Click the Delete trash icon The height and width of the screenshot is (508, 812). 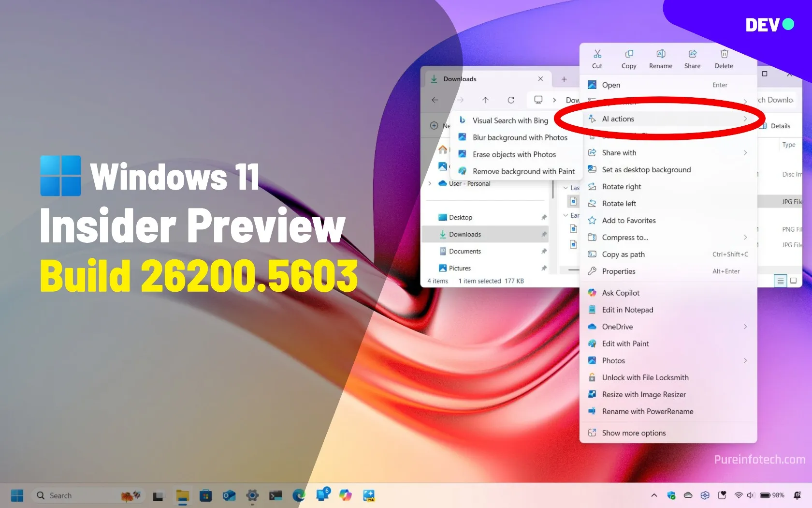click(724, 54)
